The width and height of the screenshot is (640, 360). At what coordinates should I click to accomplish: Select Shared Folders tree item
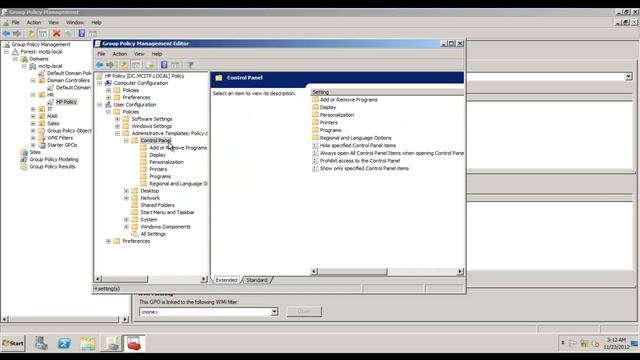pyautogui.click(x=158, y=205)
